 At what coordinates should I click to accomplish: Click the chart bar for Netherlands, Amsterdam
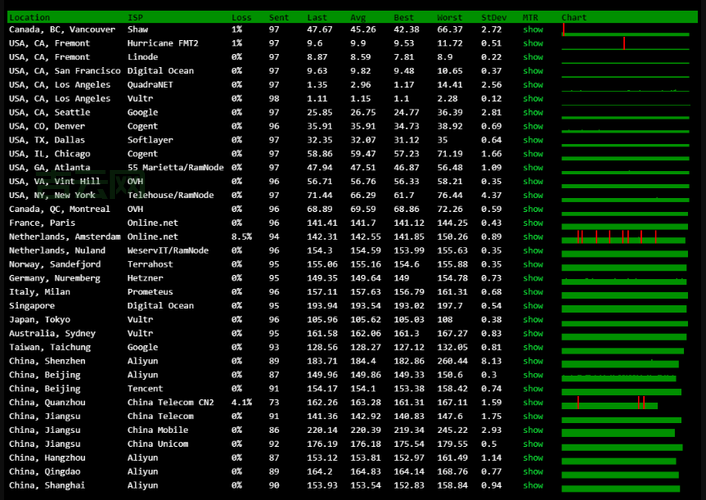[625, 237]
